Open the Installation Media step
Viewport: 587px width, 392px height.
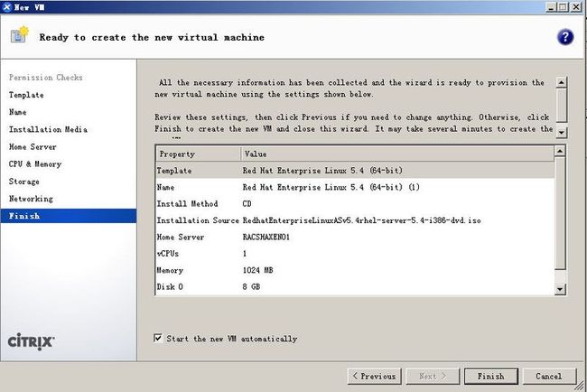pos(48,129)
